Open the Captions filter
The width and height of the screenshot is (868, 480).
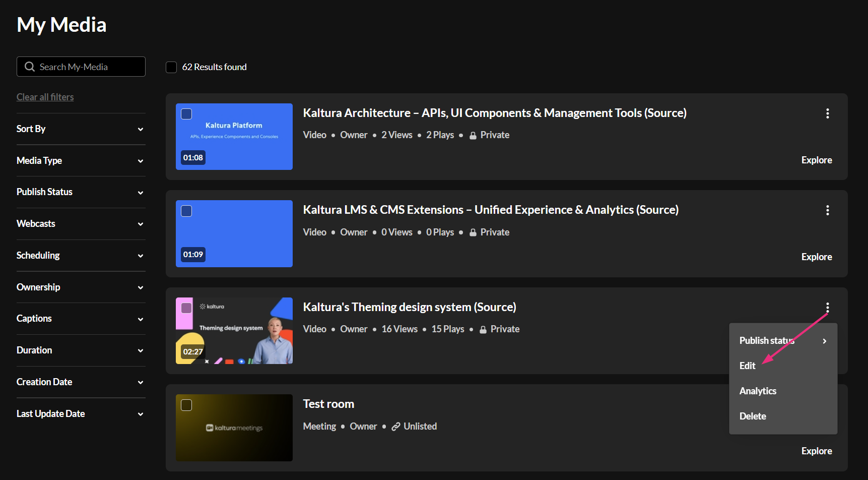81,319
